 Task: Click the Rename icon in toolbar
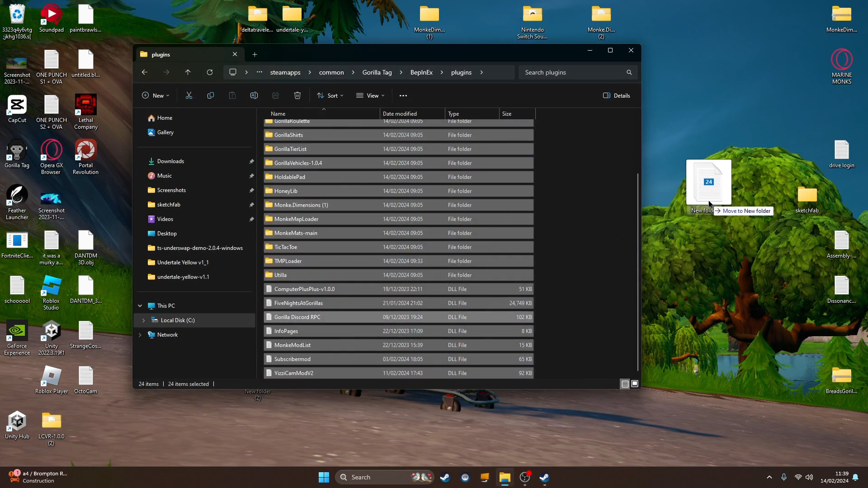coord(254,95)
